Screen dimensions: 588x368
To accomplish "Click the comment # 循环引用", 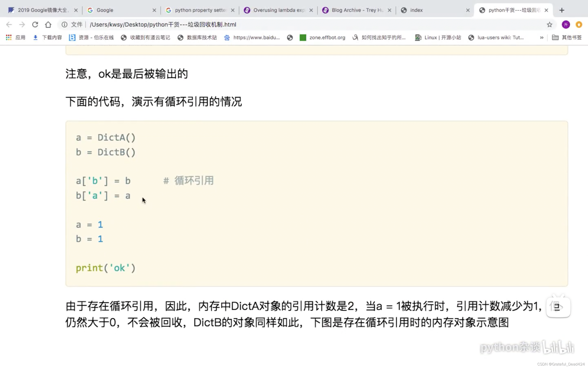I will (189, 181).
